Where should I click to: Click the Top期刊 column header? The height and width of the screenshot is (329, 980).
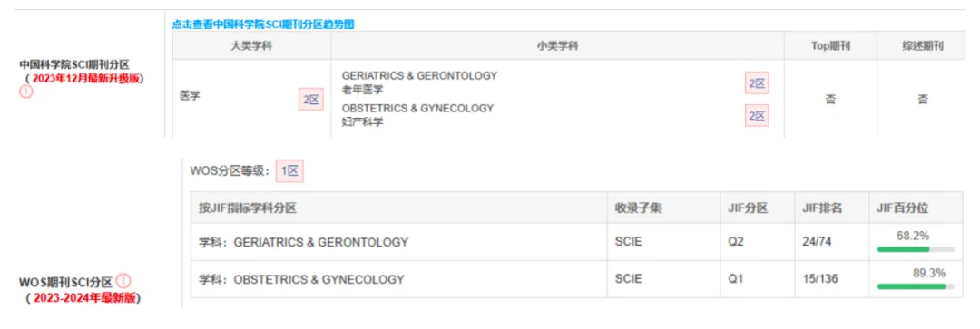pyautogui.click(x=830, y=46)
